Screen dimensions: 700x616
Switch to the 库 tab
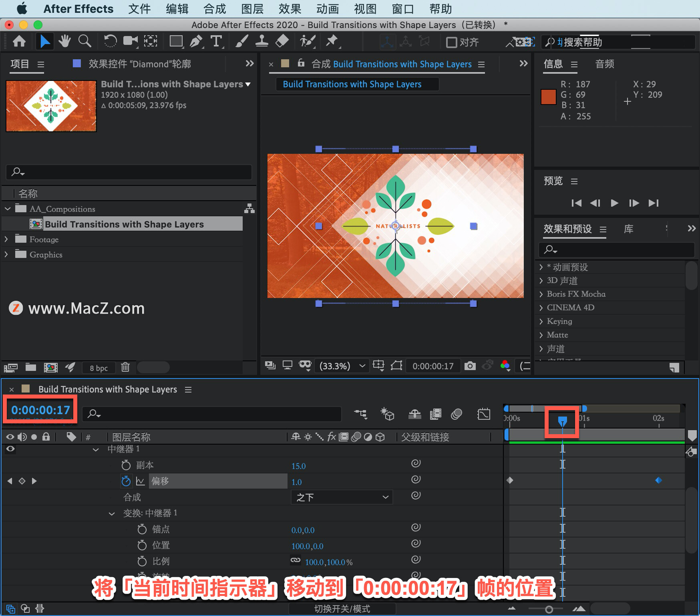click(629, 229)
